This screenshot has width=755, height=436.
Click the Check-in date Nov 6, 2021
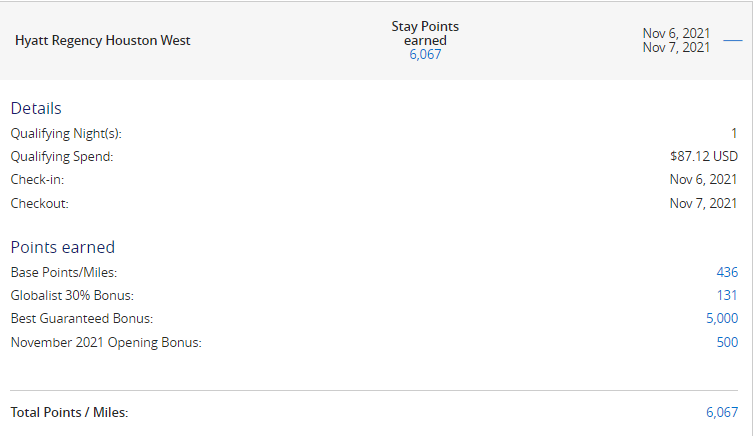click(703, 180)
